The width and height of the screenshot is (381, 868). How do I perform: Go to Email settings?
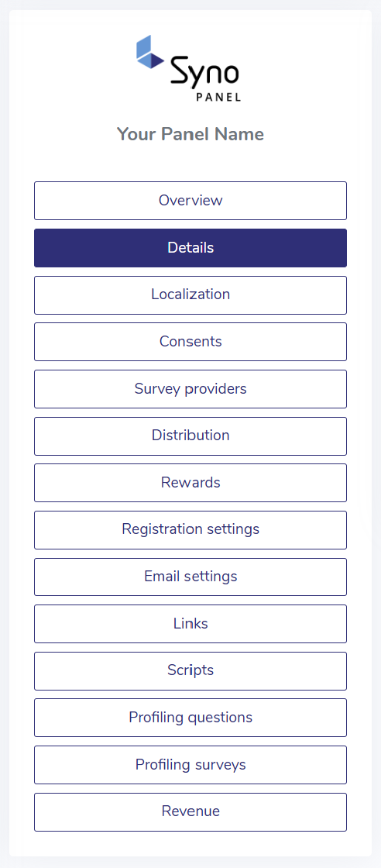coord(190,577)
